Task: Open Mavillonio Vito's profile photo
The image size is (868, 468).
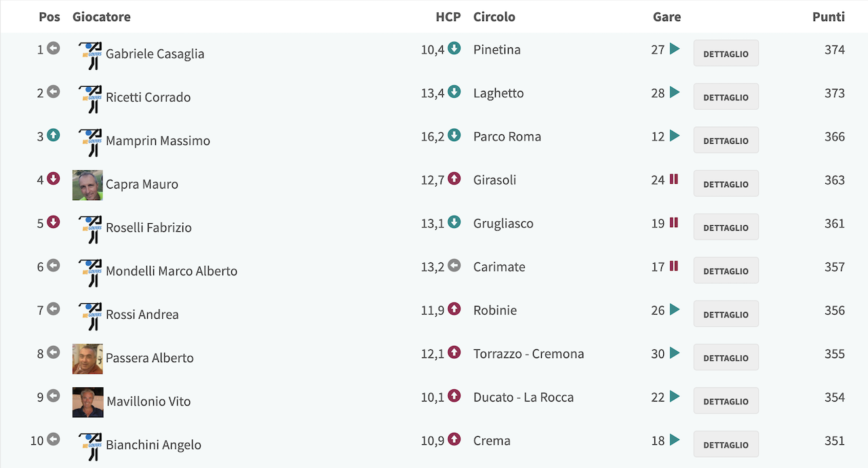Action: tap(88, 402)
